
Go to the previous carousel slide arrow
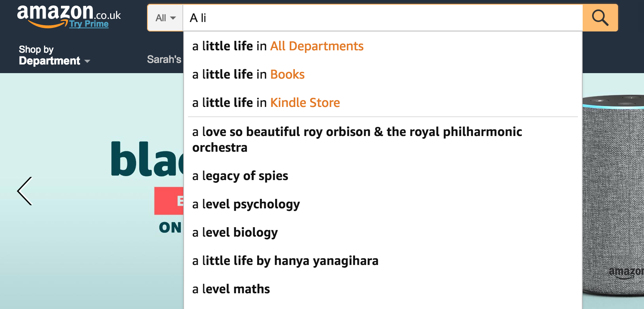pos(24,191)
